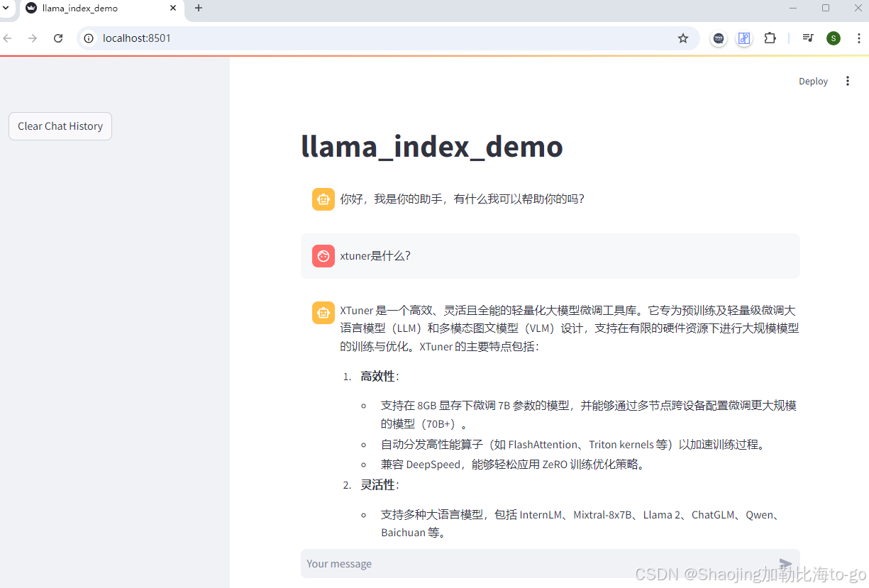Click the media controls icon in the toolbar
The width and height of the screenshot is (869, 588).
click(807, 38)
